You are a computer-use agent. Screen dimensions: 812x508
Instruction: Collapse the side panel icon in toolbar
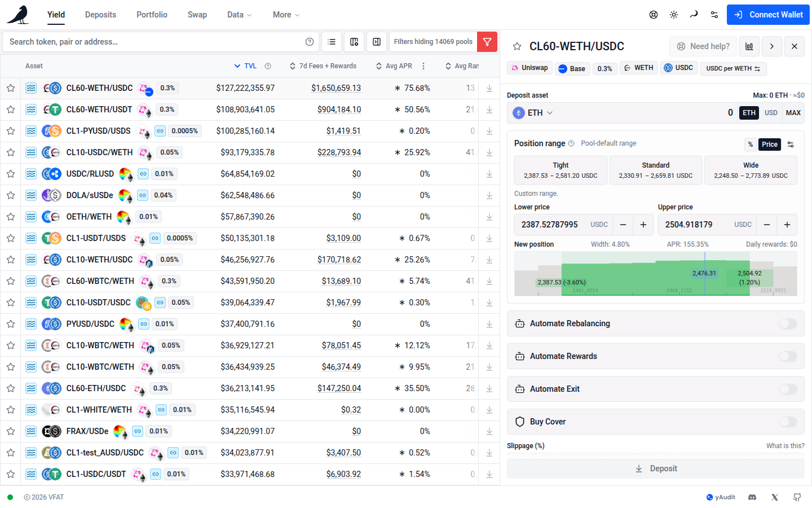[377, 42]
